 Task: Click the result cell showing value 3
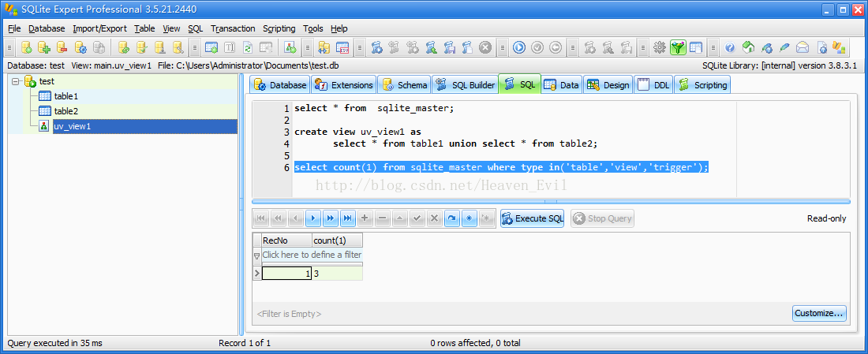[337, 274]
